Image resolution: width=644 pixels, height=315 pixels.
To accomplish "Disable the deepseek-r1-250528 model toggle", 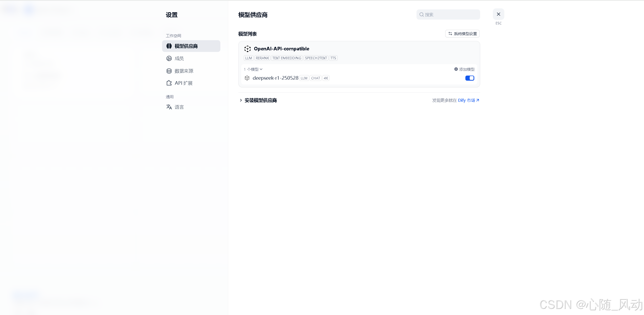I will tap(469, 78).
